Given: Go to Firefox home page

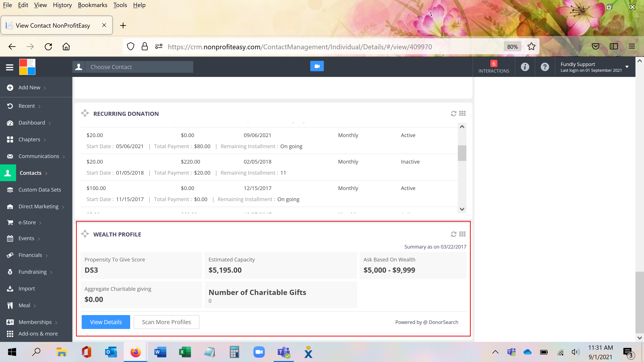Looking at the screenshot, I should [66, 47].
